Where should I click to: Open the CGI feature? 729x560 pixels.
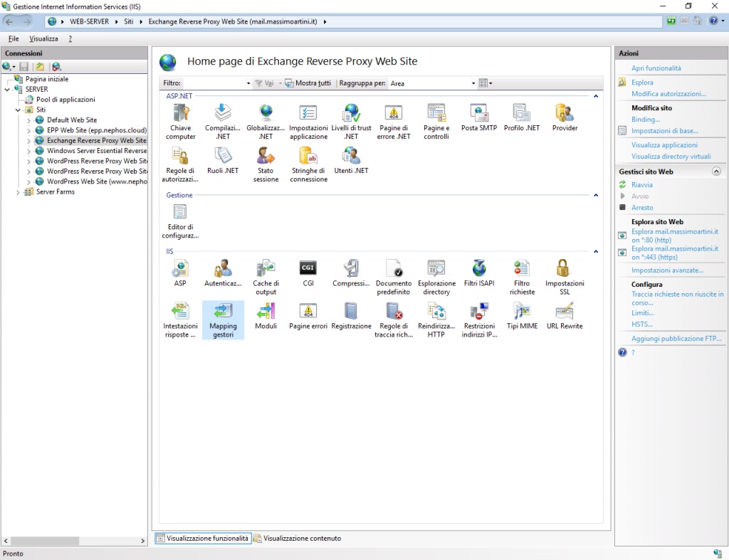(308, 273)
